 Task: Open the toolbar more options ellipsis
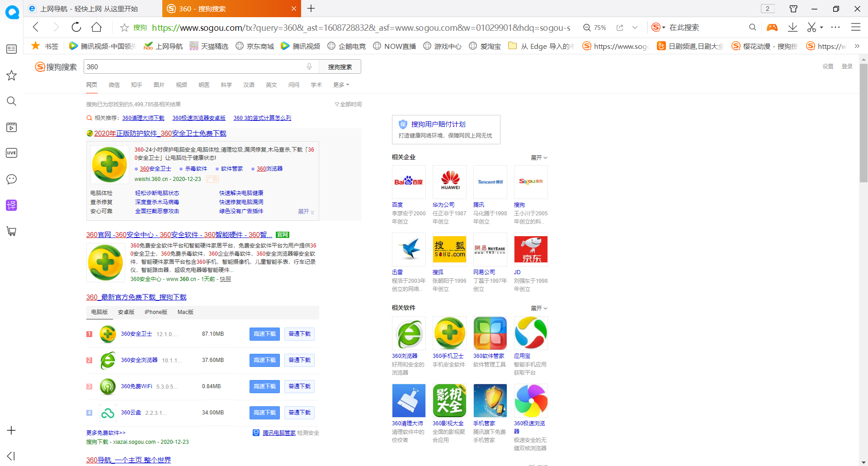835,28
